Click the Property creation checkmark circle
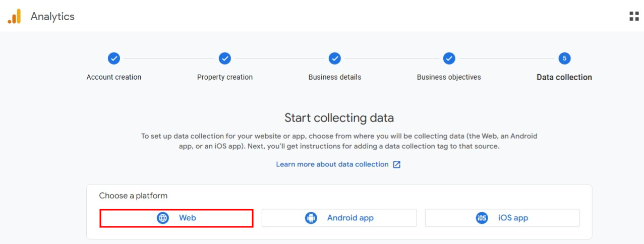 (225, 58)
